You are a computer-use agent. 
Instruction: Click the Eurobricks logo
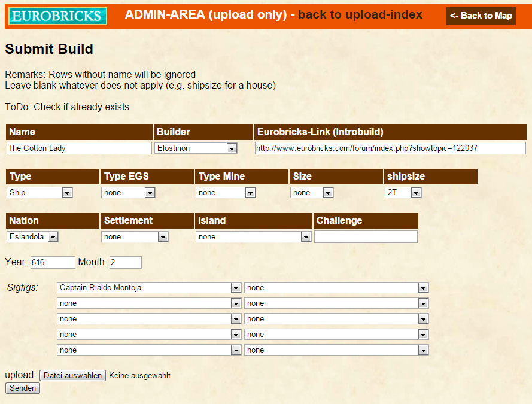[58, 16]
